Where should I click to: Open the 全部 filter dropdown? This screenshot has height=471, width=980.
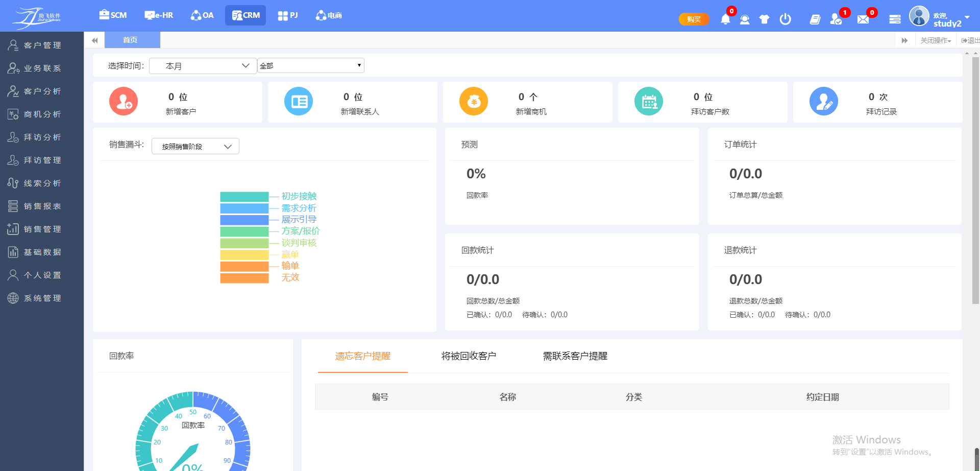[311, 65]
